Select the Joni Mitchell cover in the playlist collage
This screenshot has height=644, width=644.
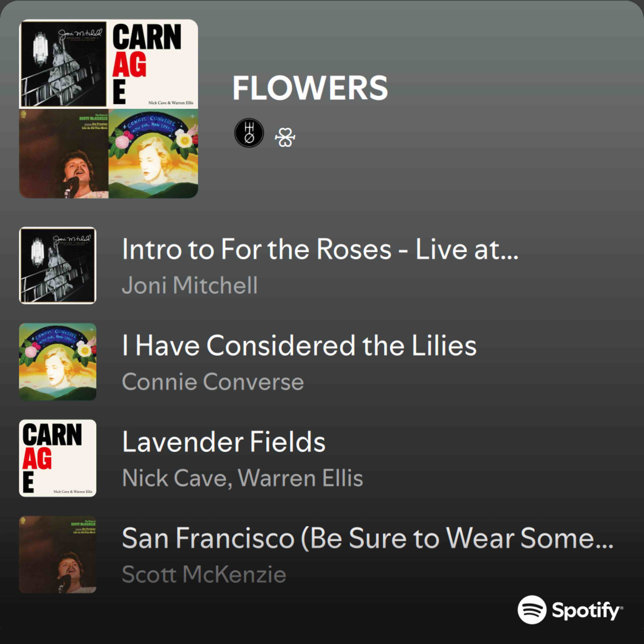click(x=64, y=64)
